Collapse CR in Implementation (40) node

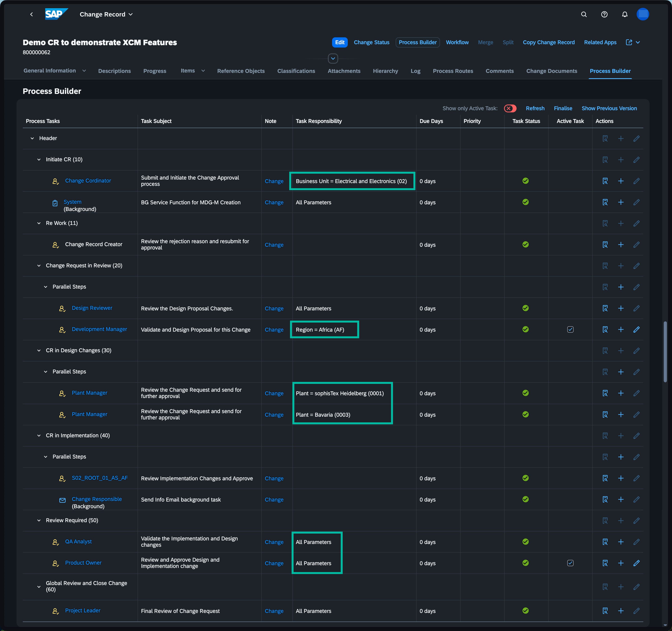pyautogui.click(x=39, y=436)
